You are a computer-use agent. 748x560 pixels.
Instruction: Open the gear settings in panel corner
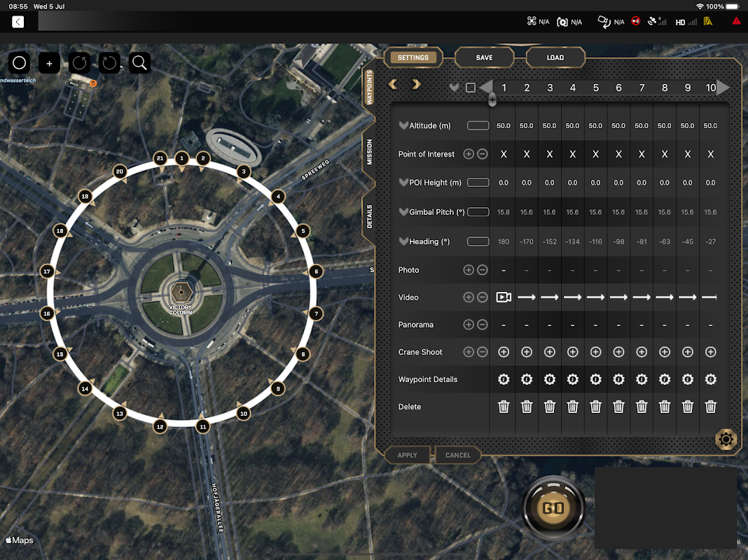click(x=726, y=440)
